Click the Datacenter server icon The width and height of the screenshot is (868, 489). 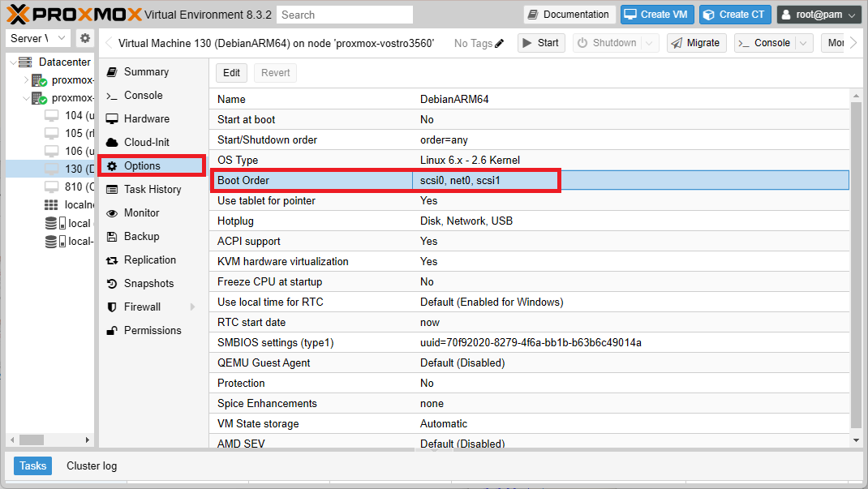[25, 62]
